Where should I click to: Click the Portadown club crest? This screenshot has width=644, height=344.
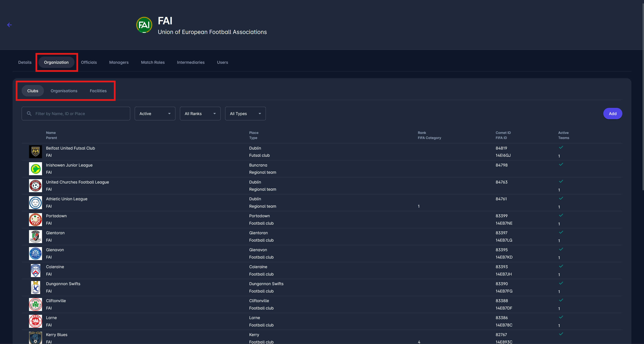[35, 219]
